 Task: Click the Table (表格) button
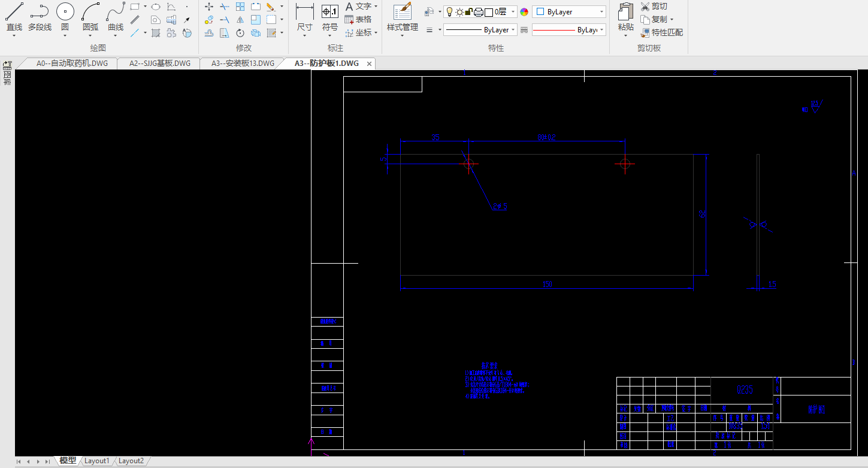(359, 19)
